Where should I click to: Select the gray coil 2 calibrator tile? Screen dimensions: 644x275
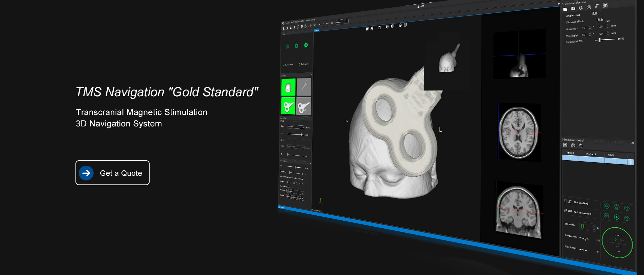point(304,106)
